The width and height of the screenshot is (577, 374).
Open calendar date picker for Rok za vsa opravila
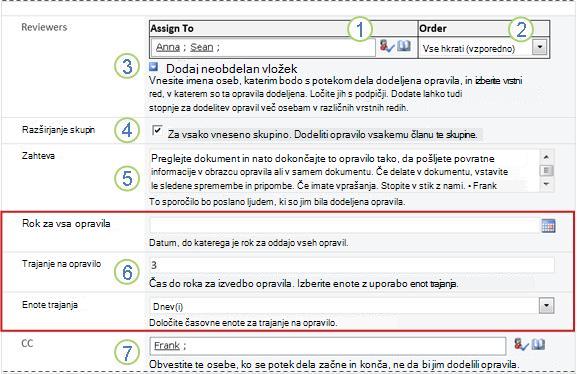click(548, 226)
